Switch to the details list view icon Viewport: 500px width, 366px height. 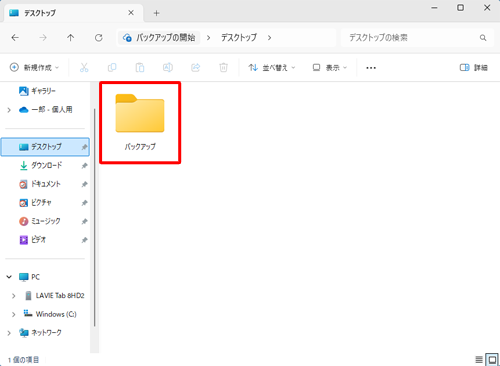479,360
